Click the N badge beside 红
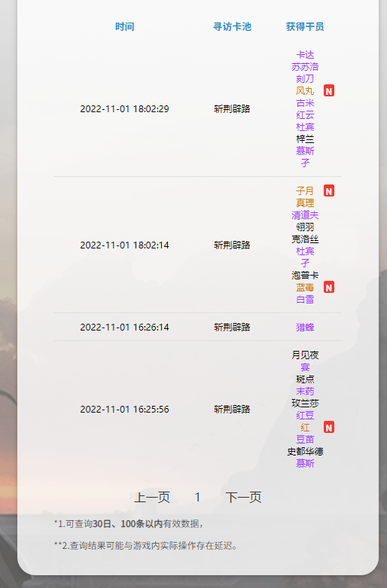The height and width of the screenshot is (588, 387). tap(329, 428)
